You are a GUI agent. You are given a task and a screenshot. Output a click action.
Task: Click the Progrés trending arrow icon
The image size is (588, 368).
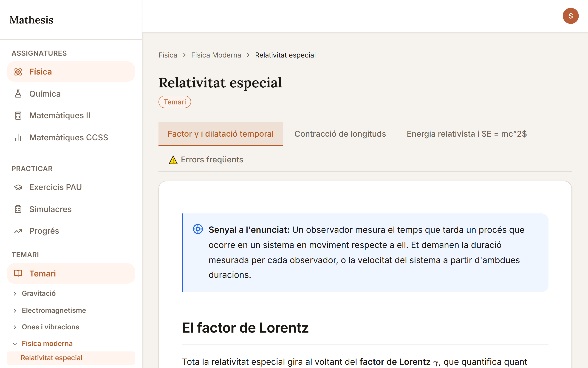click(x=18, y=231)
